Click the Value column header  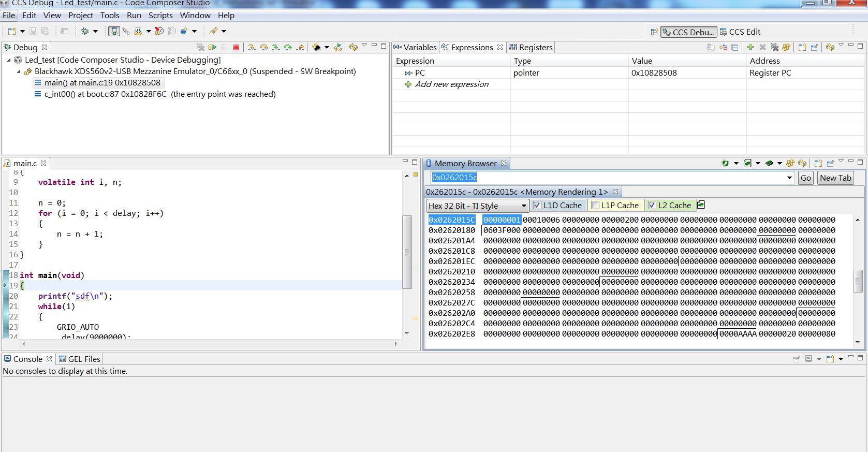687,61
